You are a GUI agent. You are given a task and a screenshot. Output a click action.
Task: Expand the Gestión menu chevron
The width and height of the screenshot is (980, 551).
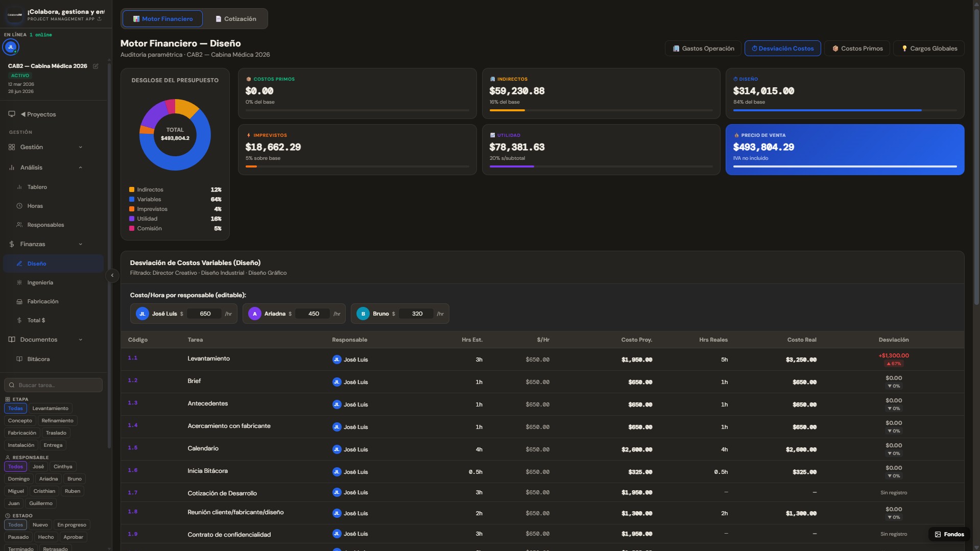(80, 148)
